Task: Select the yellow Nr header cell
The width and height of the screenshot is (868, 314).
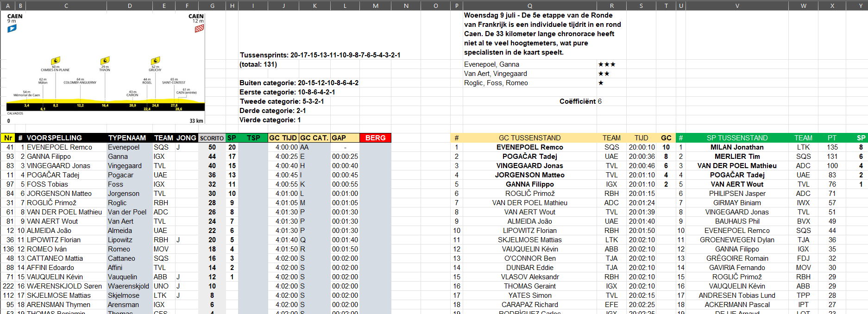Action: click(8, 138)
